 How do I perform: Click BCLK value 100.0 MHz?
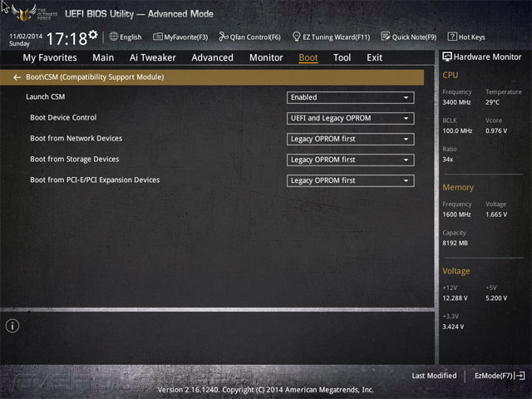(457, 131)
